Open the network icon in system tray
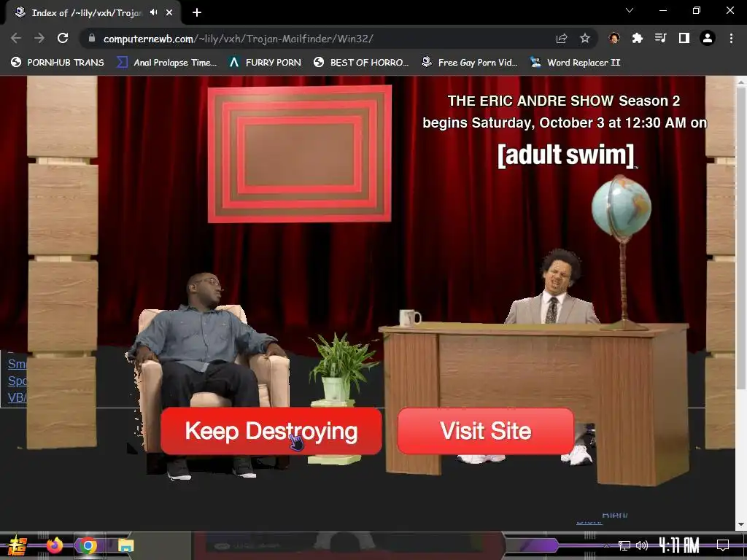The width and height of the screenshot is (747, 560). (x=624, y=545)
